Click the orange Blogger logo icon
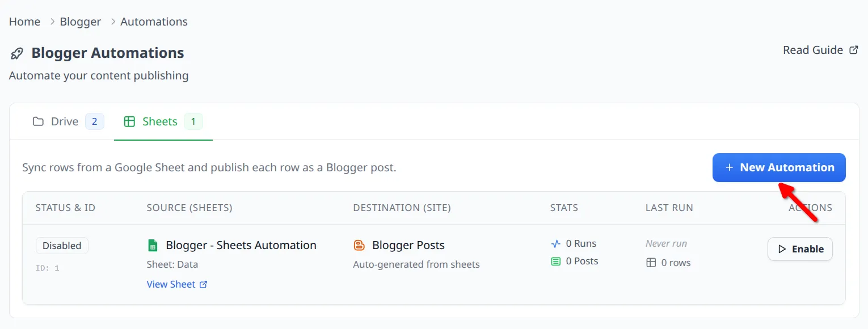This screenshot has width=868, height=329. [359, 246]
